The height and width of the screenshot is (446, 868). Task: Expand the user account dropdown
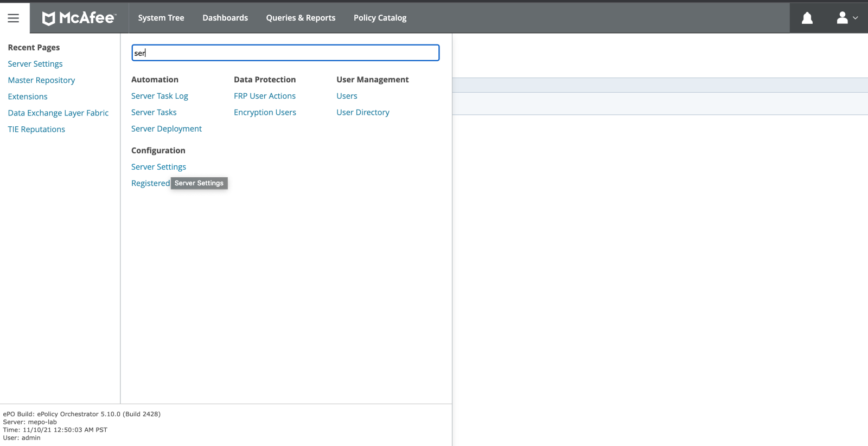[x=847, y=18]
